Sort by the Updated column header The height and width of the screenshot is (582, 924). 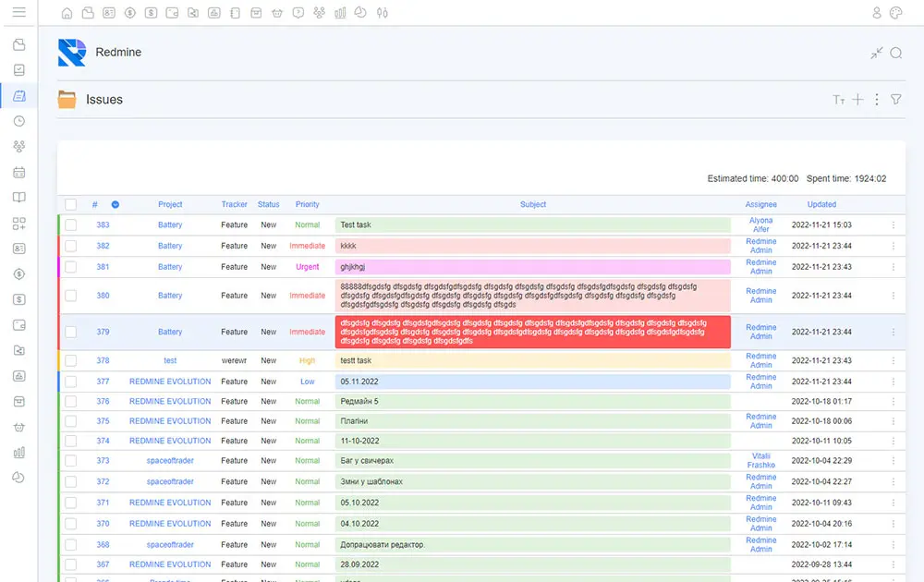[821, 204]
